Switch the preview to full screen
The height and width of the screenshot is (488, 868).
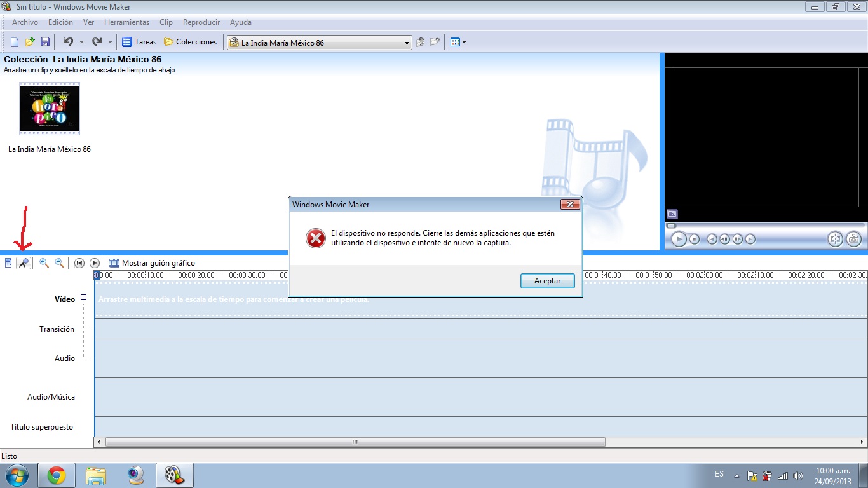(672, 214)
